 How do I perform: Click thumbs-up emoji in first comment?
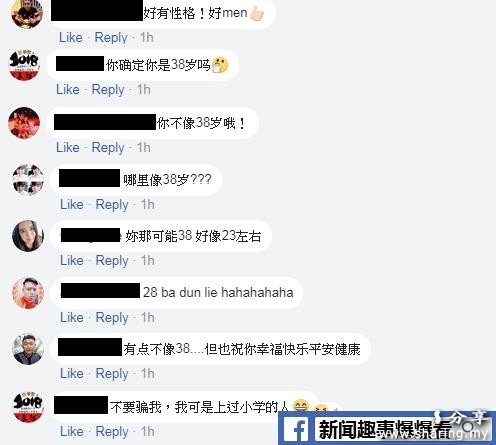coord(257,14)
